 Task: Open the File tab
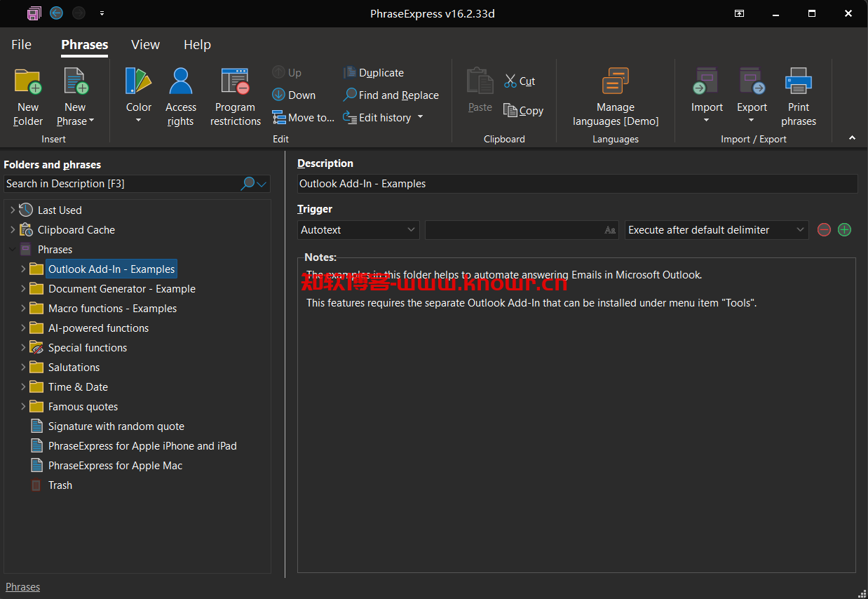[x=22, y=45]
